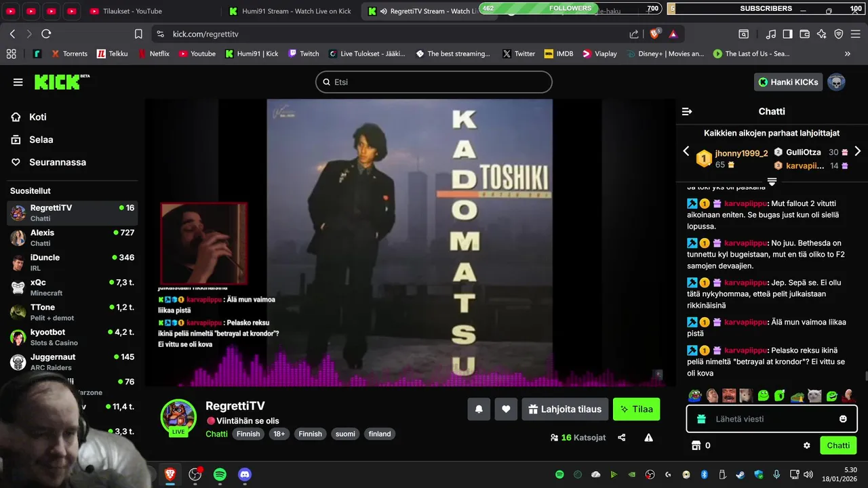Open the Kick hamburger sidebar menu
This screenshot has height=488, width=868.
[x=18, y=82]
